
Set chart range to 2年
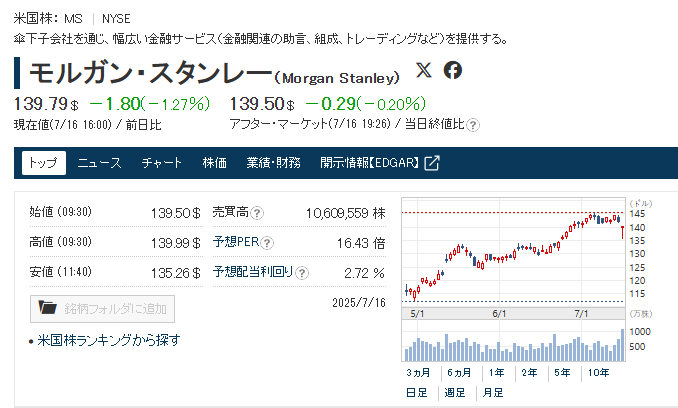pyautogui.click(x=529, y=373)
